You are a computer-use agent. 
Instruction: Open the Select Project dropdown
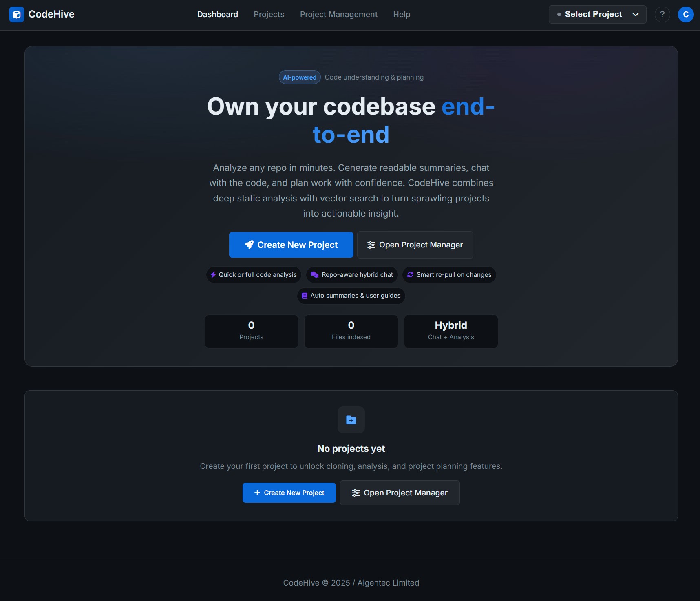(x=597, y=14)
